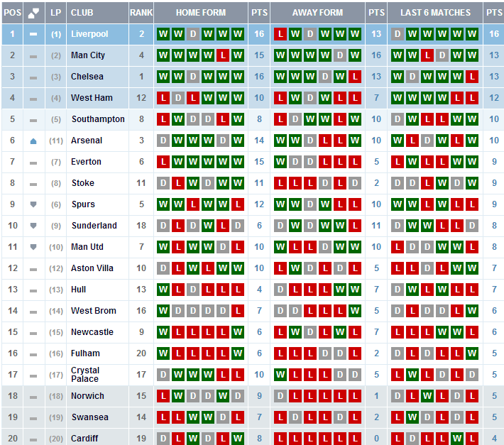Viewport: 504px width, 445px height.
Task: Click Norwich's no-change dash icon
Action: (33, 397)
